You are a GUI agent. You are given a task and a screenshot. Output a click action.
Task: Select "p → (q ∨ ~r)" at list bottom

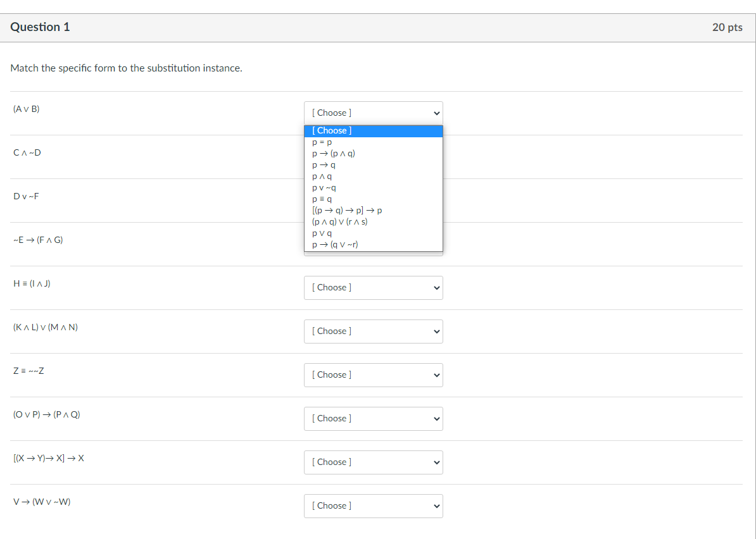(334, 244)
